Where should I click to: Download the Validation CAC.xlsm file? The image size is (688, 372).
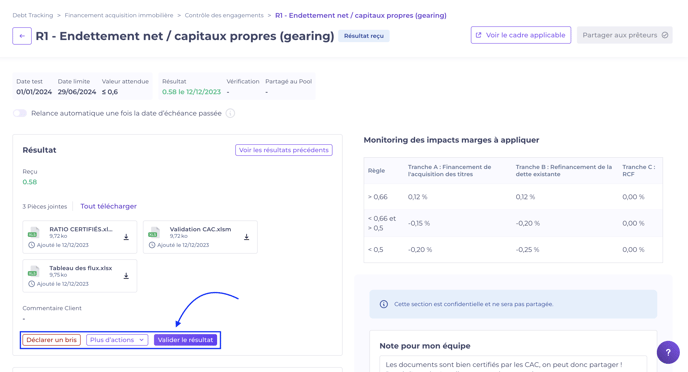(247, 237)
